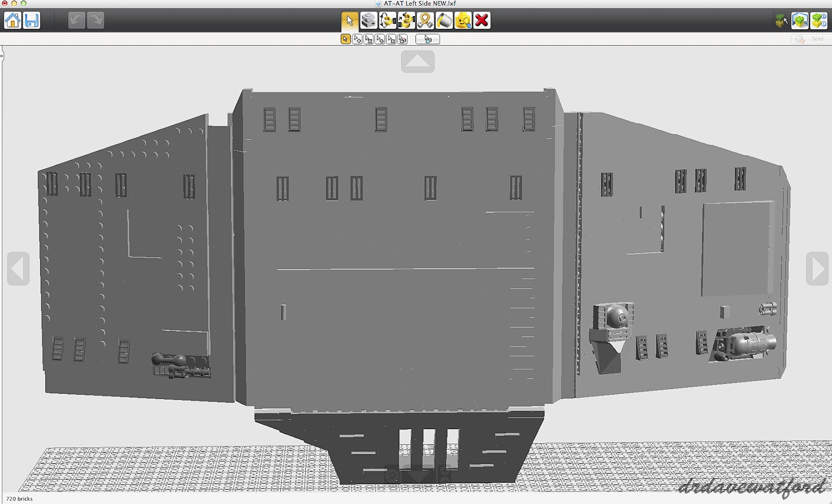Click the title 'AT-AT Left Side NEW.lxf'
The image size is (832, 504).
[x=420, y=4]
